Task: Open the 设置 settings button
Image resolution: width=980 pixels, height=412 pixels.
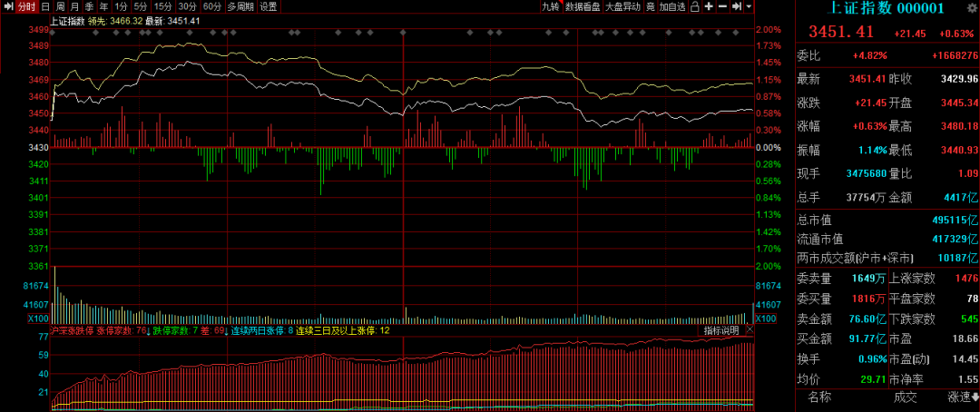Action: click(x=268, y=7)
